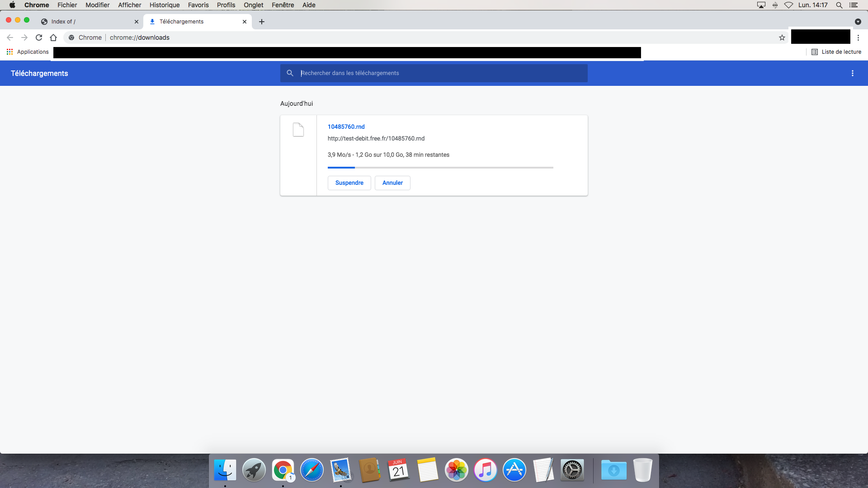Click the download progress bar
Image resolution: width=868 pixels, height=488 pixels.
[x=440, y=168]
